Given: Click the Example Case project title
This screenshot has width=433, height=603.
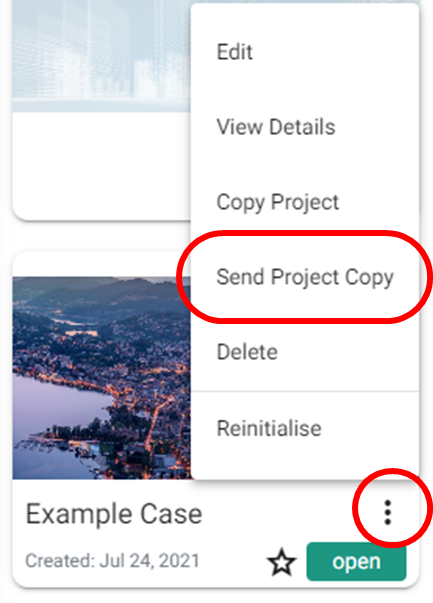Looking at the screenshot, I should click(114, 514).
